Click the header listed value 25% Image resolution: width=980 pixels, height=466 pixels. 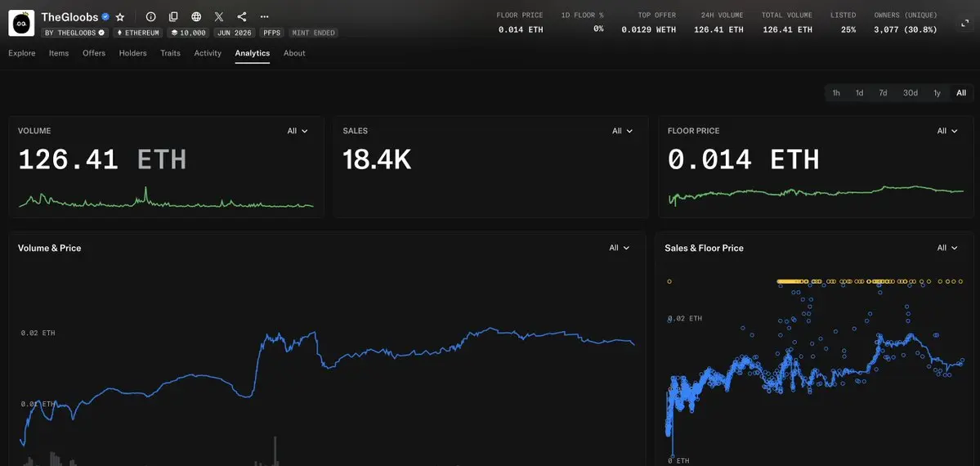pyautogui.click(x=848, y=29)
